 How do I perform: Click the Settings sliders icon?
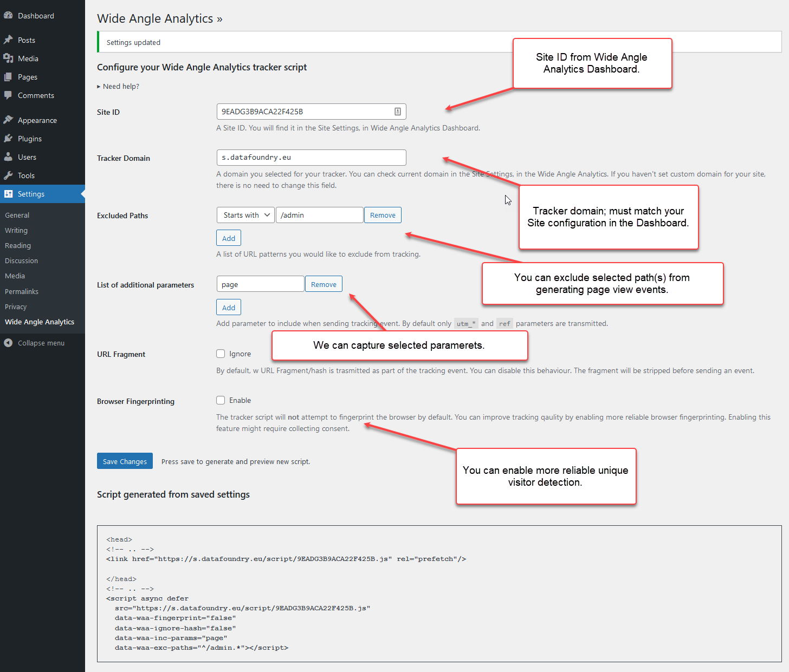tap(8, 194)
